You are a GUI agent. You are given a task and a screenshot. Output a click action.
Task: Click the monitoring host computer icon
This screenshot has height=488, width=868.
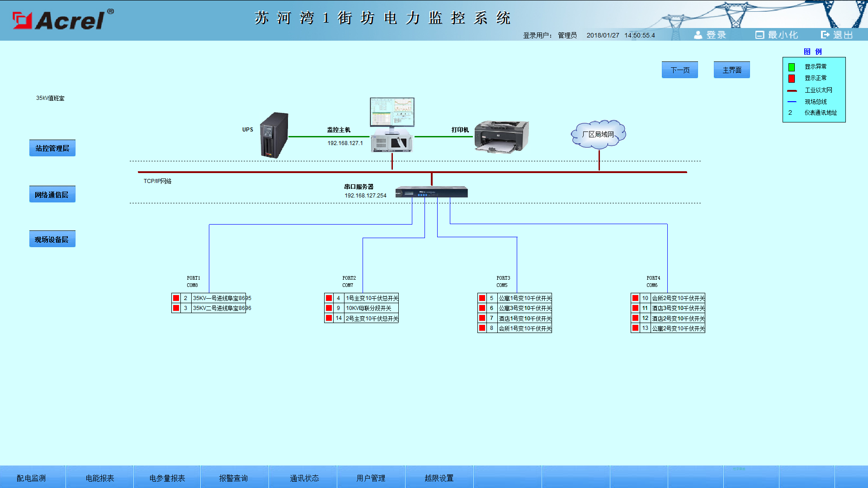tap(392, 125)
